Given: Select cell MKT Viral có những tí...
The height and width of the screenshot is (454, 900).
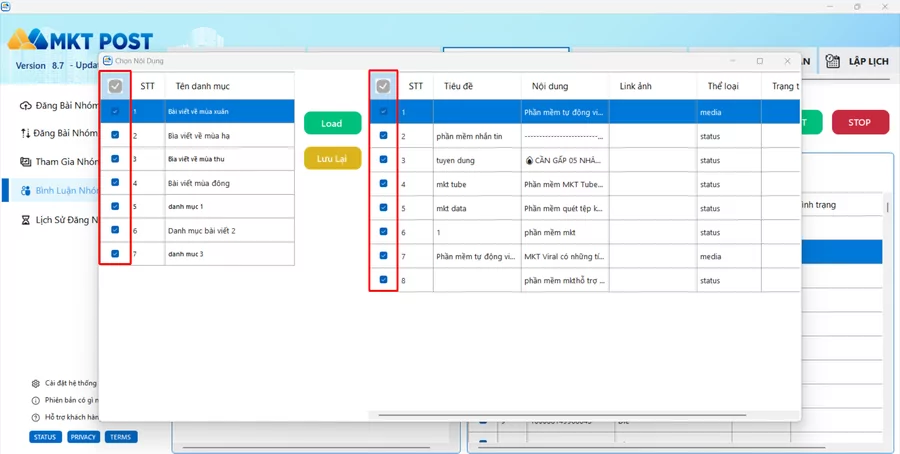Looking at the screenshot, I should click(x=565, y=256).
